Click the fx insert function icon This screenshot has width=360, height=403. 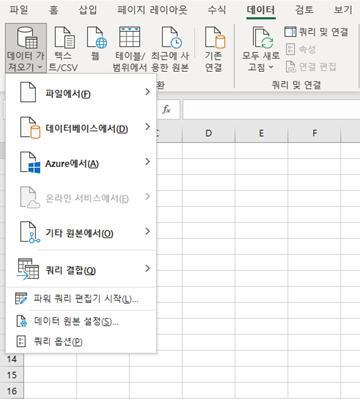(166, 109)
